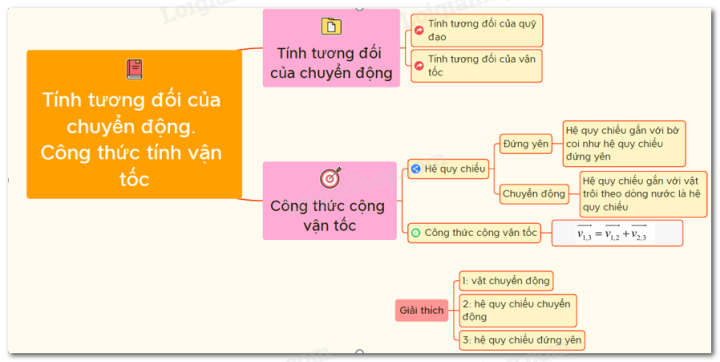Select the central orange topic node
Screen dimensions: 720x362
point(134,124)
